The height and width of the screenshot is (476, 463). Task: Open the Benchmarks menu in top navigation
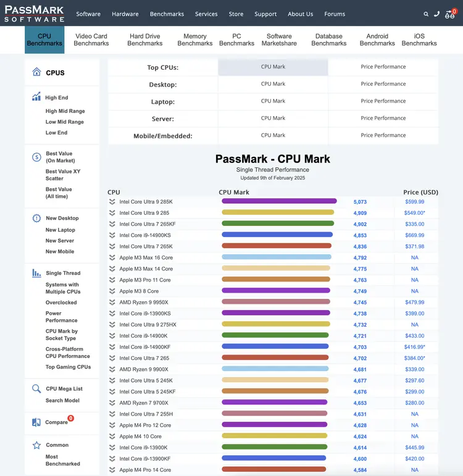point(167,14)
